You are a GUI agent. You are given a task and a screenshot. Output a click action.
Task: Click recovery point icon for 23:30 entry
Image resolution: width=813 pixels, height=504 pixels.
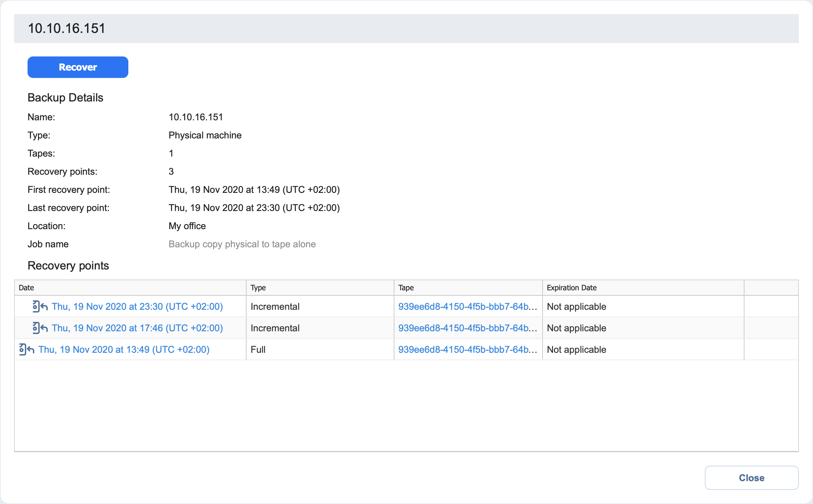tap(40, 306)
